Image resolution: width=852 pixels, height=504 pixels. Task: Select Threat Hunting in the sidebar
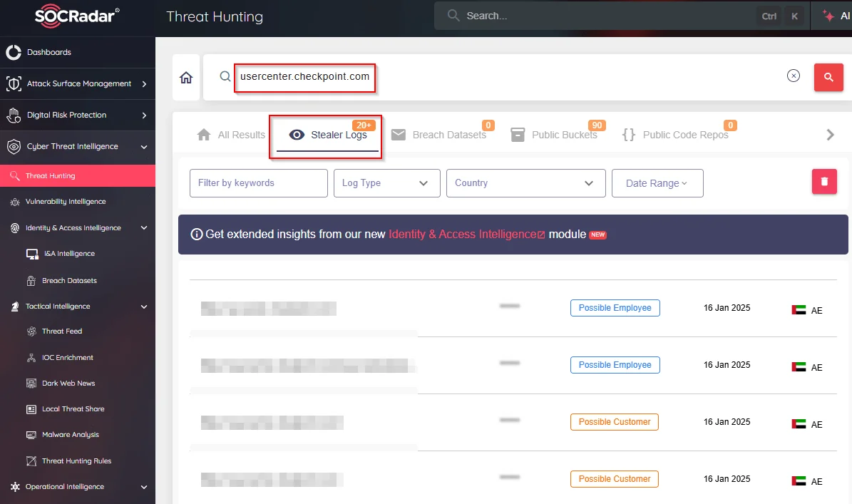coord(78,176)
